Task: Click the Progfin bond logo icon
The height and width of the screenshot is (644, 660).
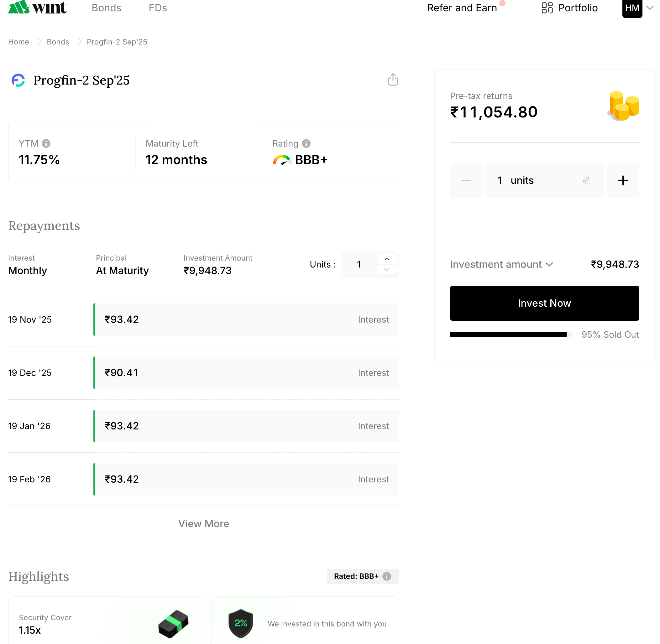Action: click(18, 80)
